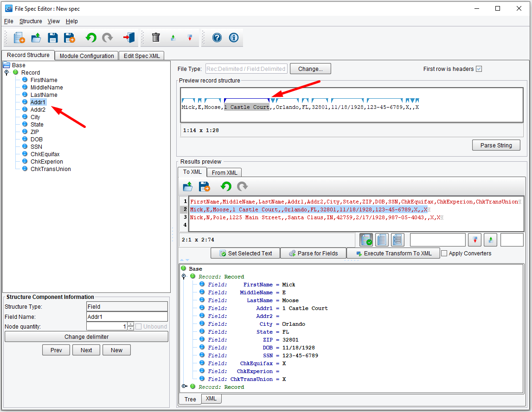
Task: Click the About information icon
Action: [x=234, y=38]
